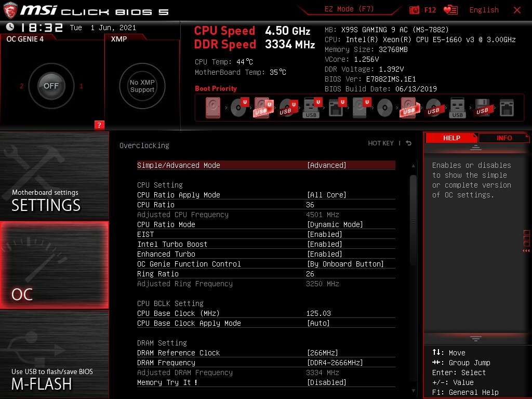Edit CPU Base Clock (MHz) value 125.03
The width and height of the screenshot is (532, 399).
tap(266, 313)
